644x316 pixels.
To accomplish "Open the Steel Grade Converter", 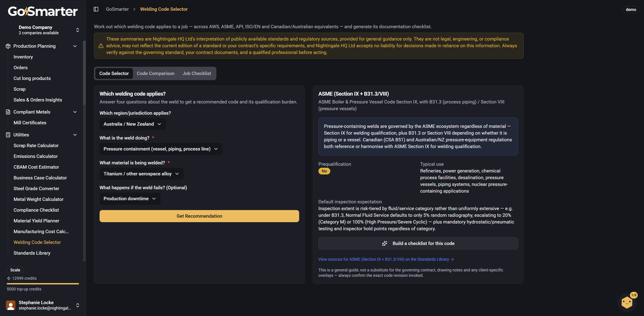I will pyautogui.click(x=36, y=188).
